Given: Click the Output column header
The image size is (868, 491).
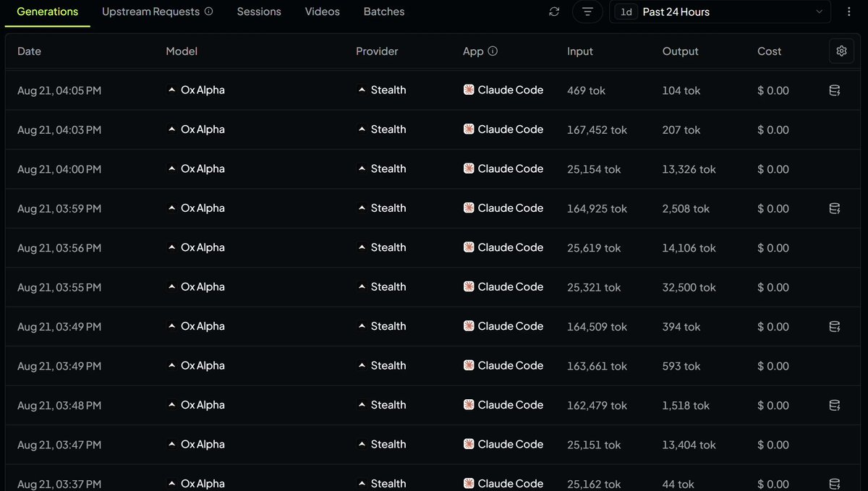Looking at the screenshot, I should pos(681,51).
